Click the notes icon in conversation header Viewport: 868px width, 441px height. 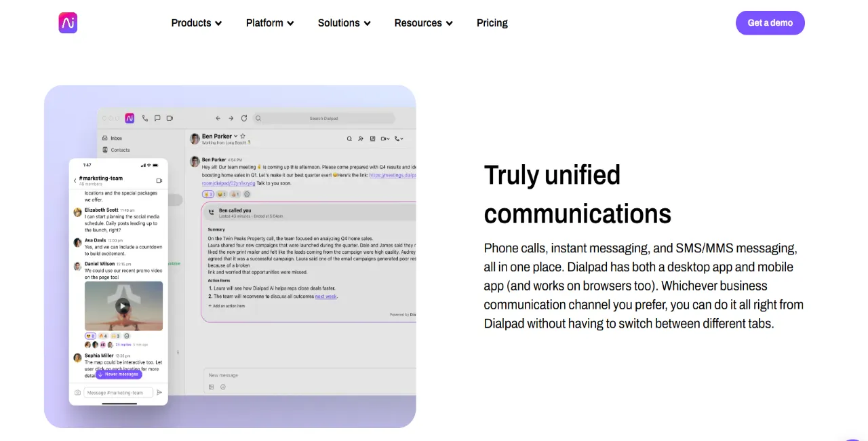click(x=372, y=138)
